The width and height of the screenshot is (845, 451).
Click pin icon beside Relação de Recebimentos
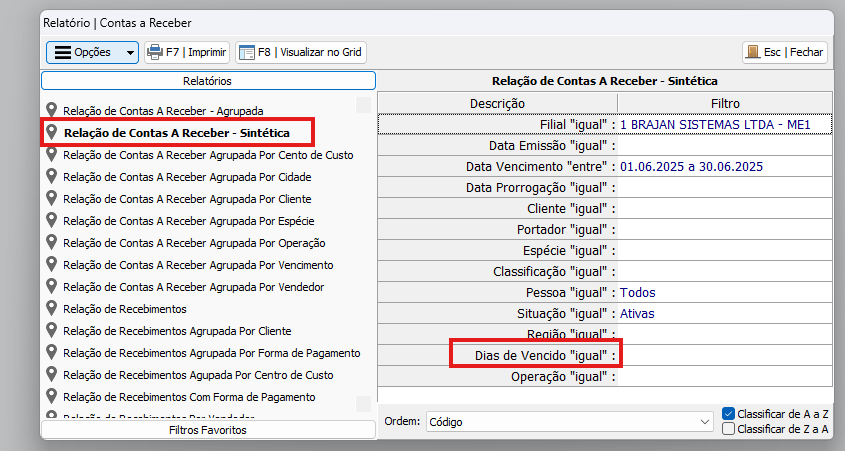click(51, 309)
